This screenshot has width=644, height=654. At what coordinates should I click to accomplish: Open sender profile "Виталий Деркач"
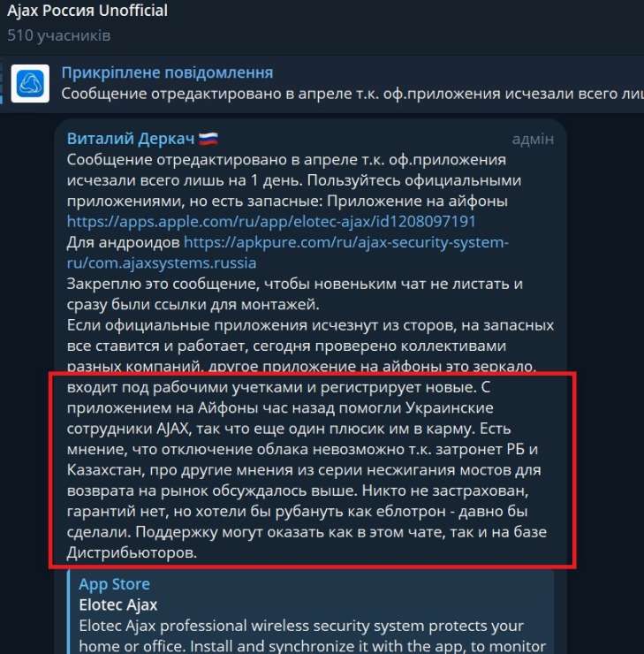tap(130, 139)
